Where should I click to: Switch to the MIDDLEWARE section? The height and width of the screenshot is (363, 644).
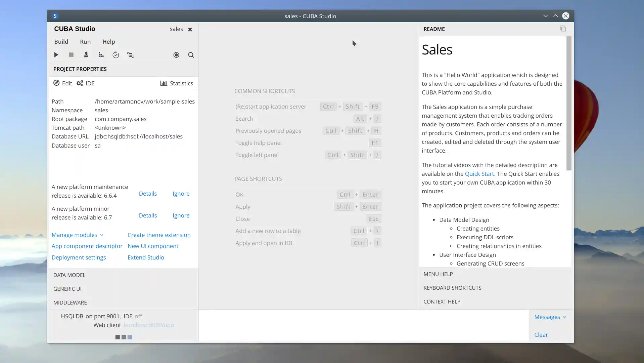click(x=70, y=302)
